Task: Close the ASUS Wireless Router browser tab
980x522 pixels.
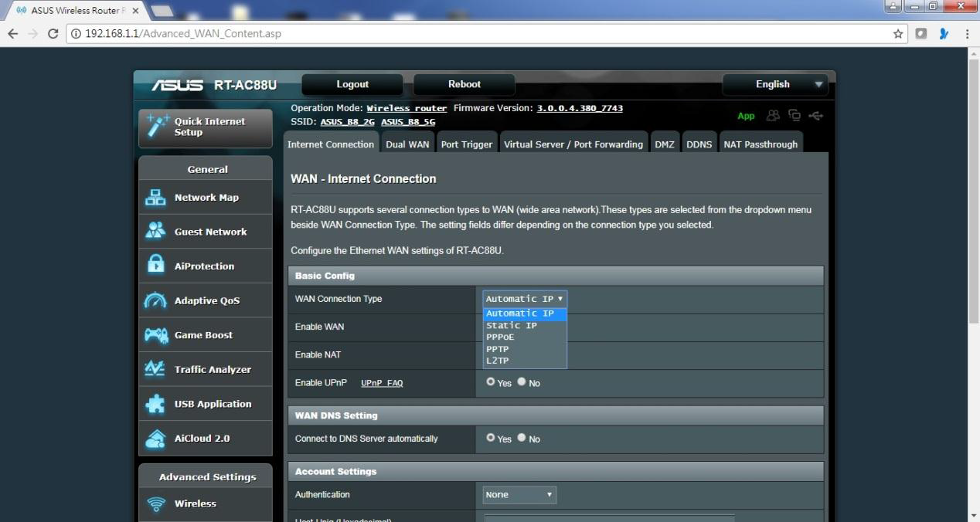Action: [x=136, y=11]
